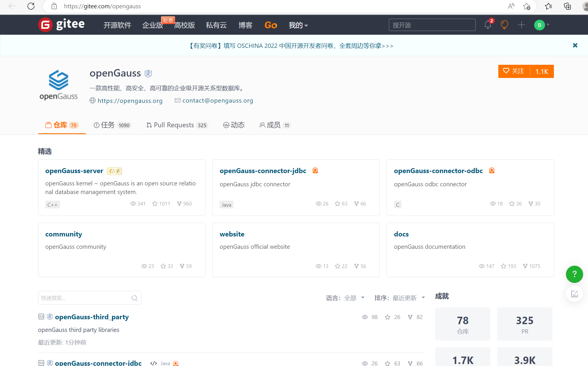
Task: Open 企业版 in the navbar
Action: [153, 25]
